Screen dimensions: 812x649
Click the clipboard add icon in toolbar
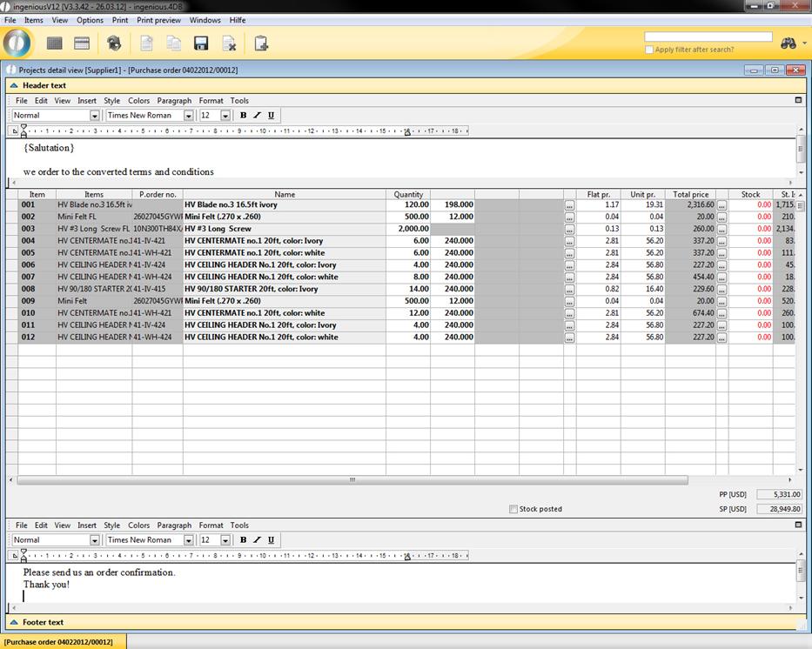pos(261,43)
